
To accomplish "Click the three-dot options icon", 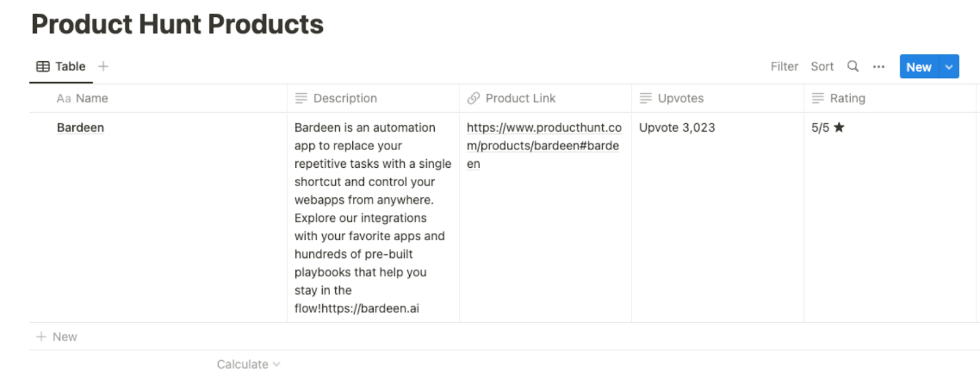I will point(878,66).
